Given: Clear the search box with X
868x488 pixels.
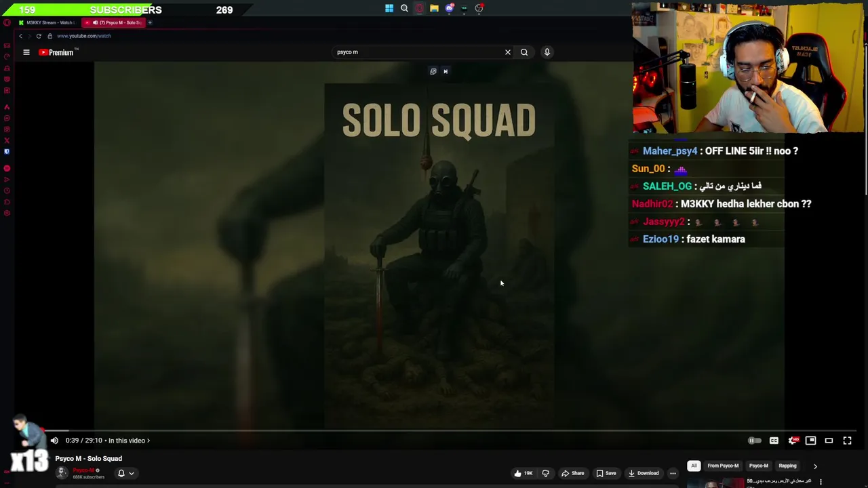Looking at the screenshot, I should 507,52.
